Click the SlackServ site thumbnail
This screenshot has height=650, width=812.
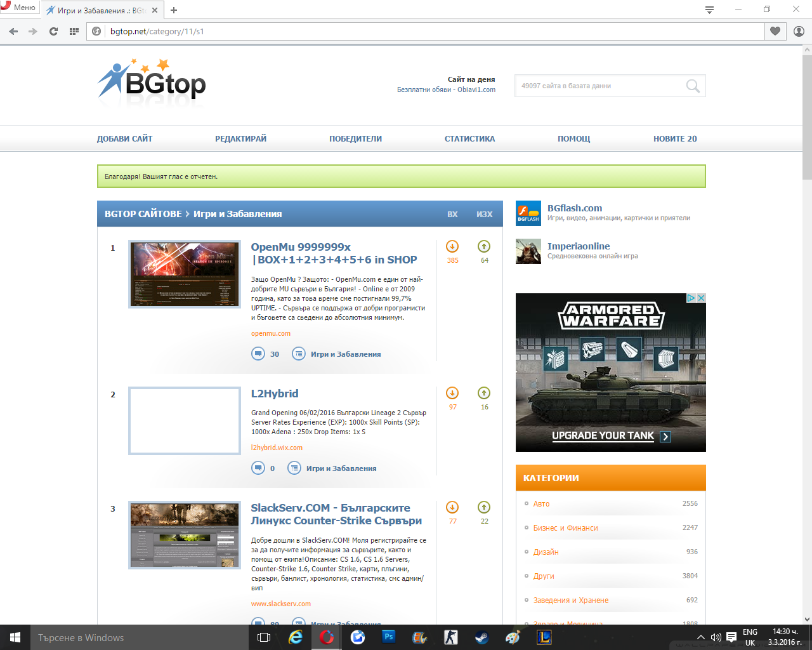(185, 535)
